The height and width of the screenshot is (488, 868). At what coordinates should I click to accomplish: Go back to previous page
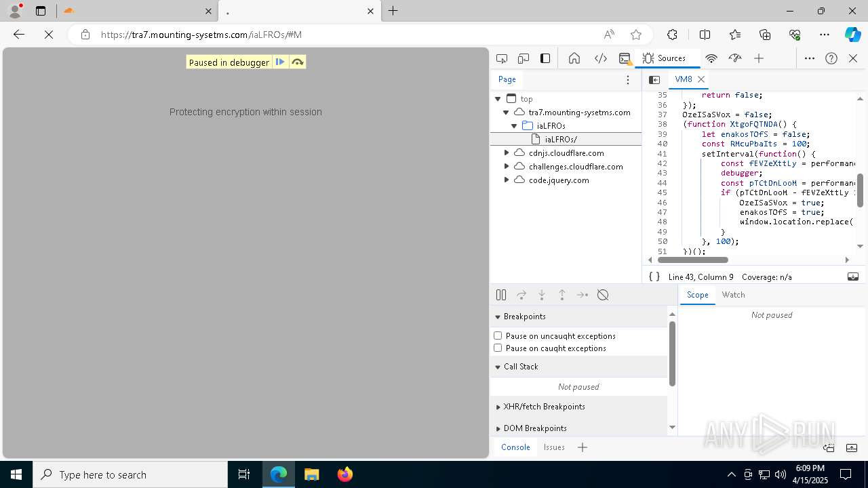tap(19, 35)
